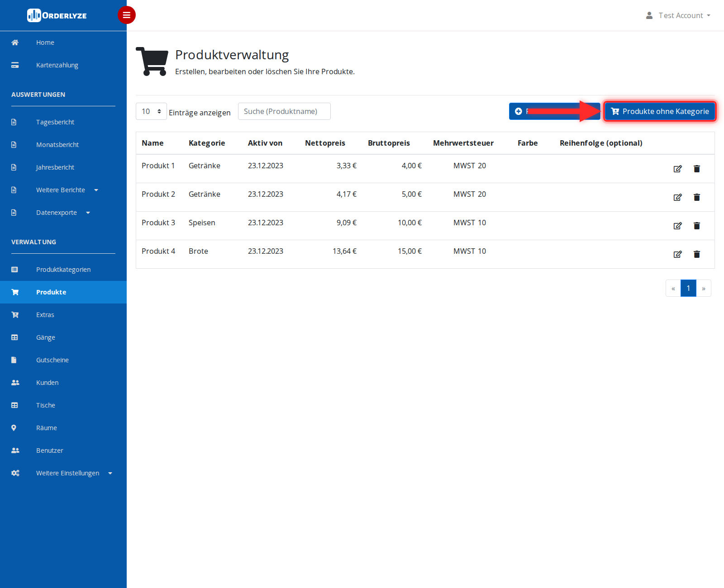The image size is (724, 588).
Task: Expand Datenexporte submenu
Action: coord(63,213)
